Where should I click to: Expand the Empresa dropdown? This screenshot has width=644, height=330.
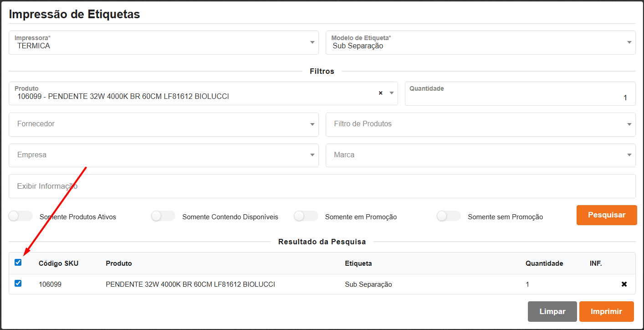[x=312, y=155]
